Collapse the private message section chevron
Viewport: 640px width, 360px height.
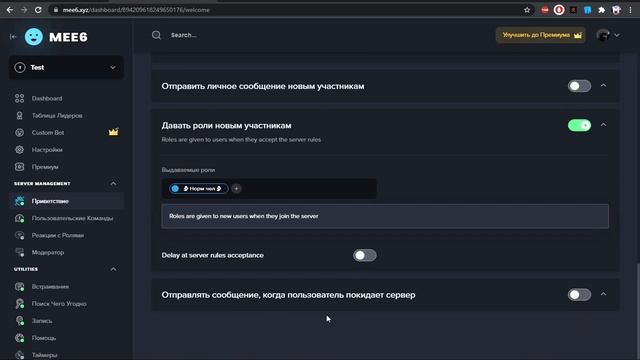coord(603,86)
